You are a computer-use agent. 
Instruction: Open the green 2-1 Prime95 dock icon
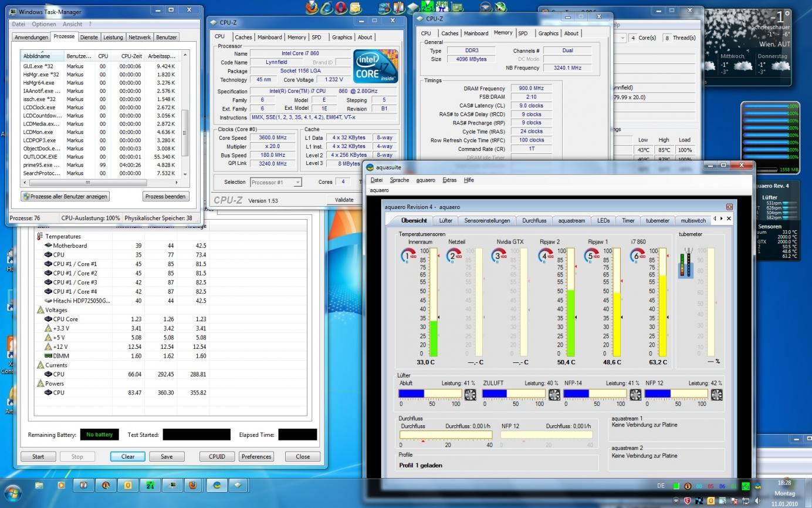click(428, 6)
